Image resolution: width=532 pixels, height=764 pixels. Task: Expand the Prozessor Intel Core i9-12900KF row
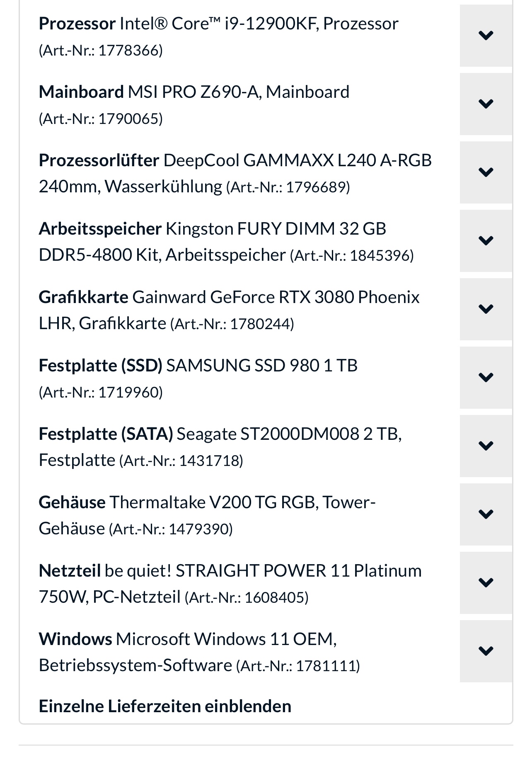tap(486, 36)
